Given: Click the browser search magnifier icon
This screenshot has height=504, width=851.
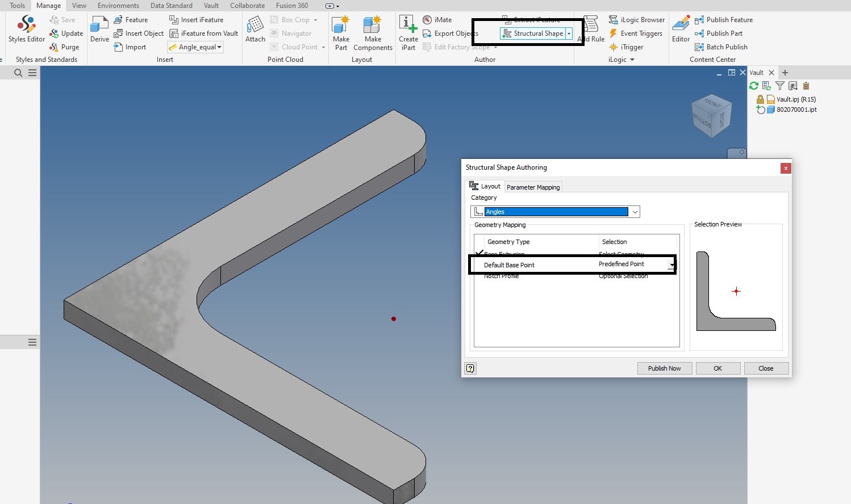Looking at the screenshot, I should tap(18, 73).
